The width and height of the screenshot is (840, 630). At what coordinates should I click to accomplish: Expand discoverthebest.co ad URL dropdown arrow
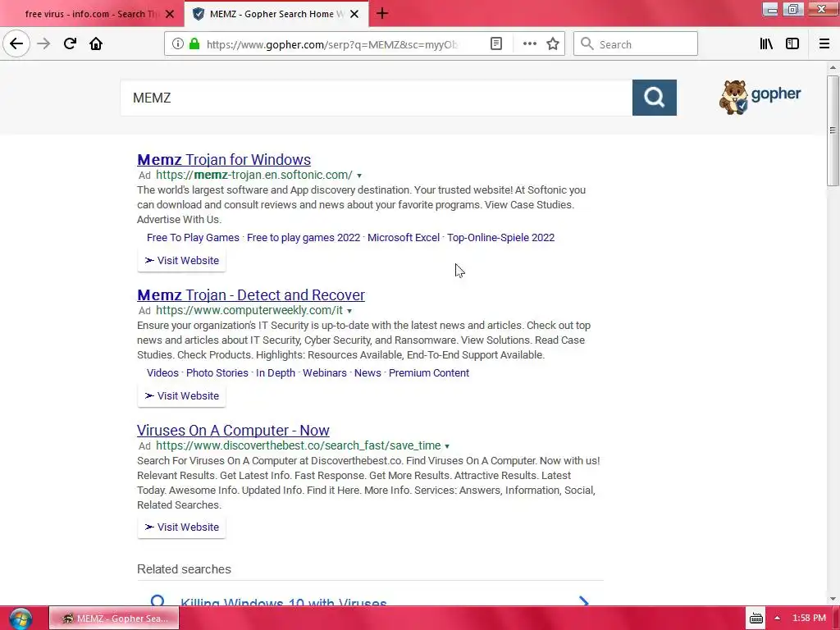coord(447,446)
